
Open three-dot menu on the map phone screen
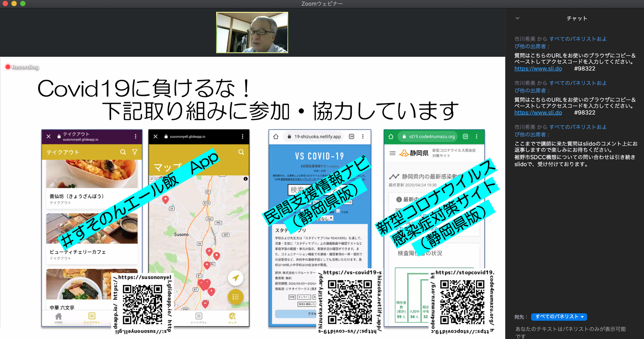[243, 137]
